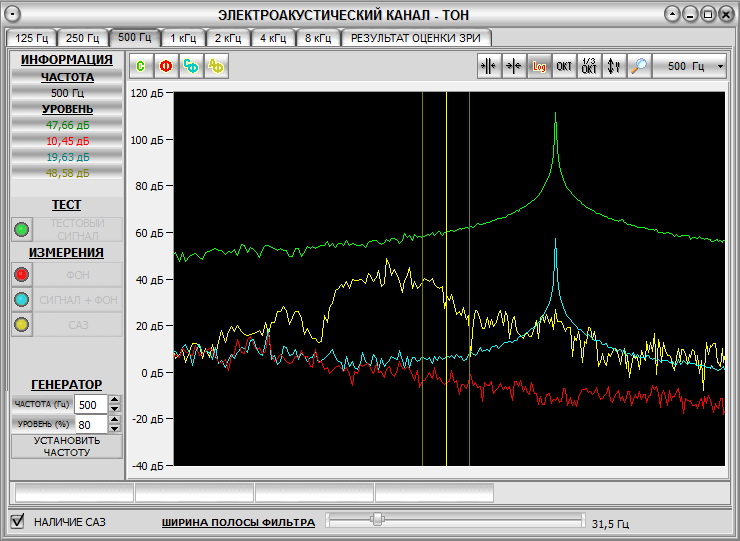Viewport: 740px width, 541px height.
Task: Switch to the 1 кГц tab
Action: (x=183, y=38)
